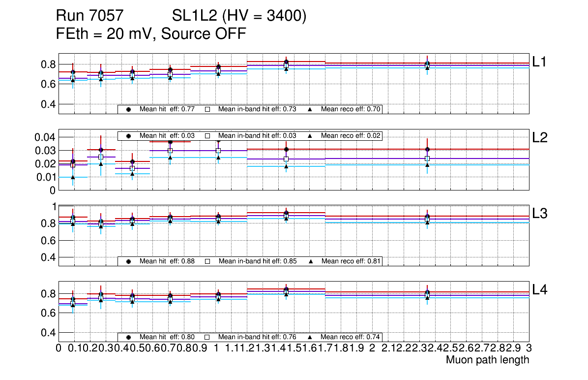Screen dimensions: 588x380
Task: Click the 'SL1L2 (HV = 3400)' title
Action: click(239, 17)
